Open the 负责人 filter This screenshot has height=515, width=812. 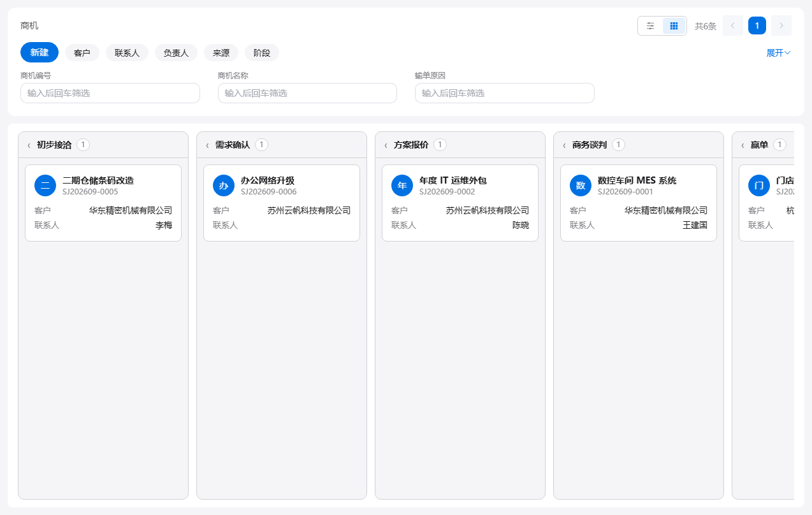(x=176, y=53)
